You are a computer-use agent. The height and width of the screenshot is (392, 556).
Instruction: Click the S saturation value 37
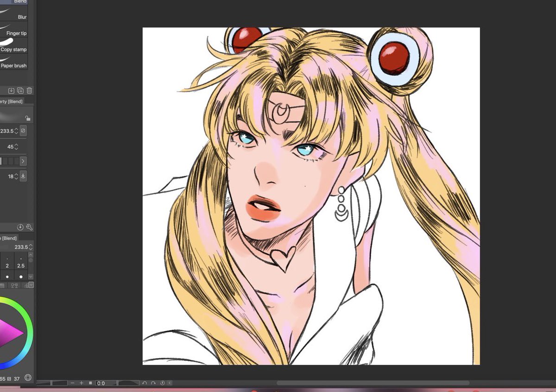[17, 379]
